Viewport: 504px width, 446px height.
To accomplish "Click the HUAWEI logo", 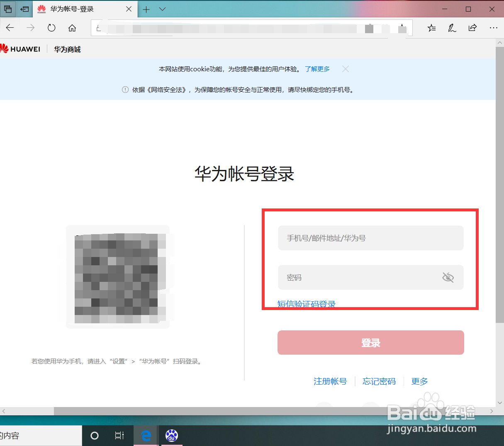I will click(x=20, y=49).
